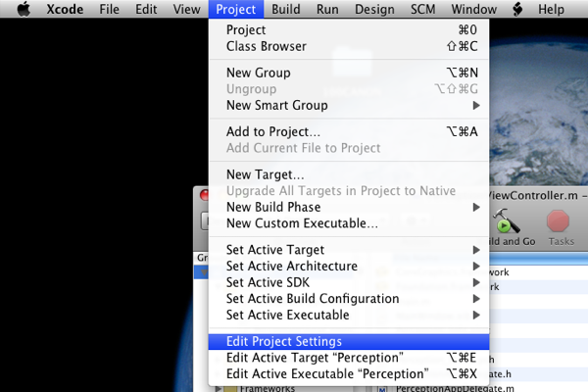Select PerceptionAppDelegate.m file icon

pos(382,389)
